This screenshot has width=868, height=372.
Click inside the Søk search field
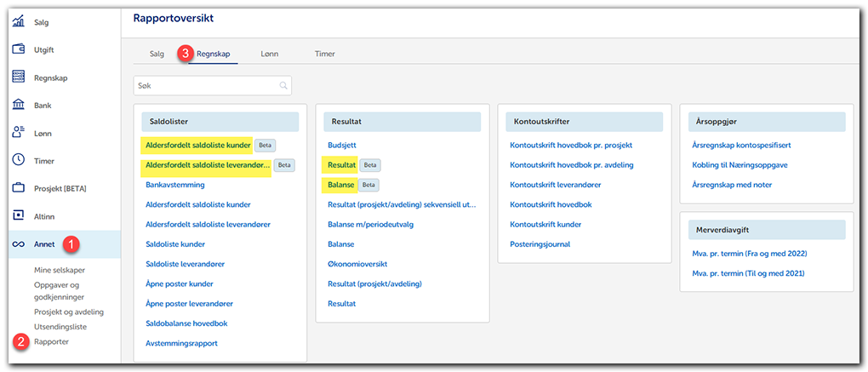204,86
